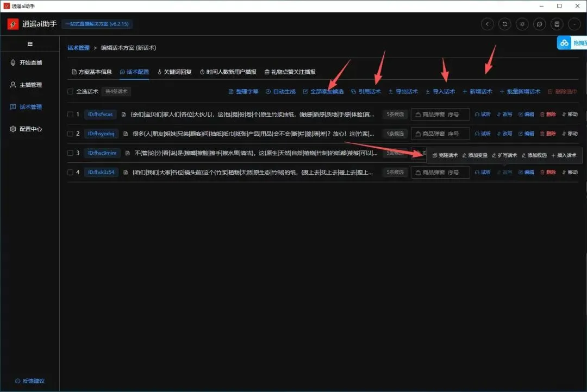Collapse sidebar with the hamburger icon
This screenshot has height=392, width=587.
30,44
